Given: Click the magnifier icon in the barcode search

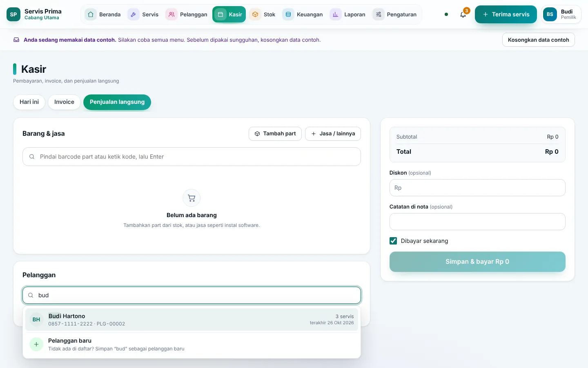Looking at the screenshot, I should pos(32,157).
